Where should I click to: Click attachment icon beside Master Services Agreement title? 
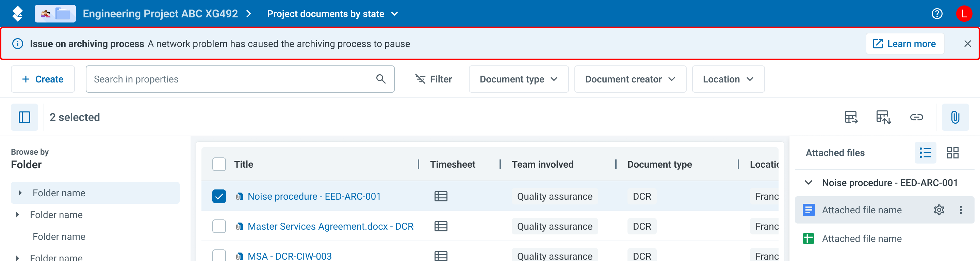tap(239, 227)
